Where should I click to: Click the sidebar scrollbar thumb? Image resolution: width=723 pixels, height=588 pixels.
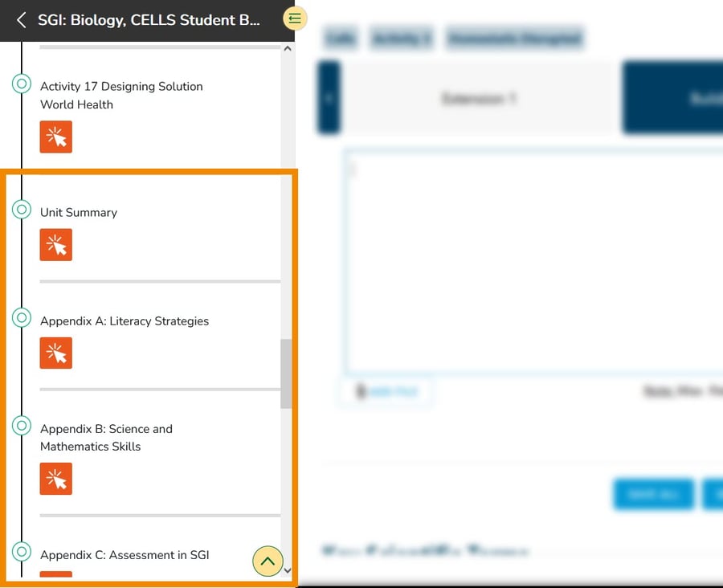(x=286, y=374)
